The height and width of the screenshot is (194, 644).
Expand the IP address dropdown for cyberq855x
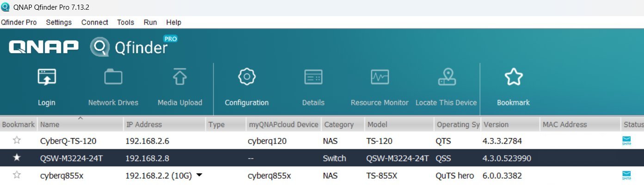199,176
